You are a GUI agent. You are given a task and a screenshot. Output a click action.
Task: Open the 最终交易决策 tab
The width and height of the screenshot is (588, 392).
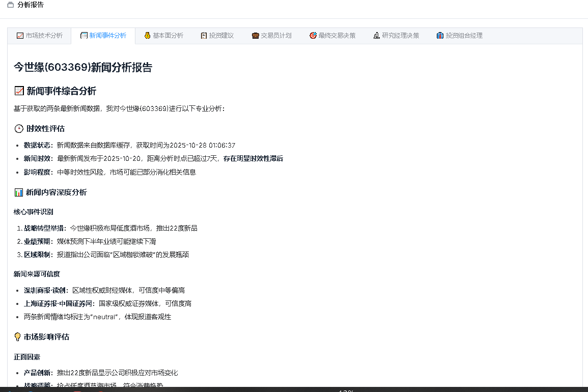point(332,36)
